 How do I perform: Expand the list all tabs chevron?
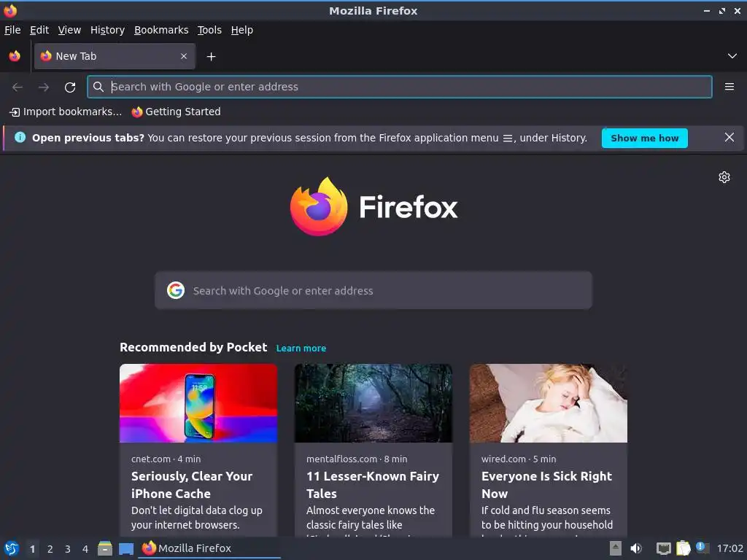732,56
